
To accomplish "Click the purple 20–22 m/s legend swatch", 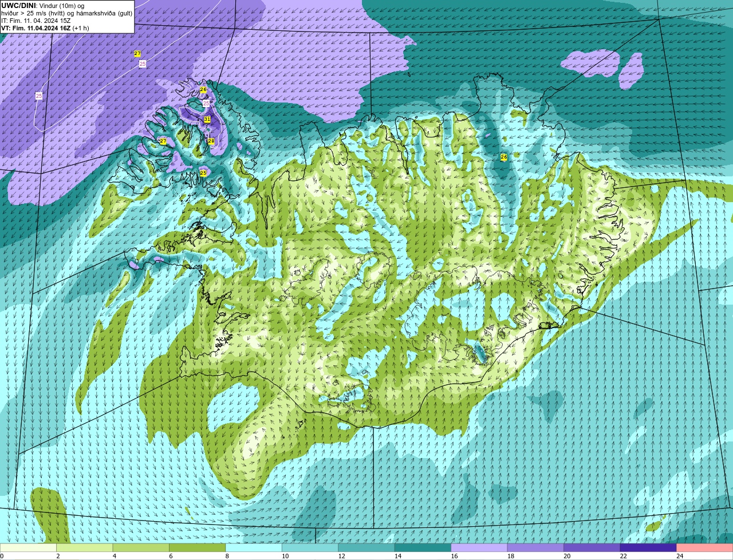I will (x=592, y=548).
